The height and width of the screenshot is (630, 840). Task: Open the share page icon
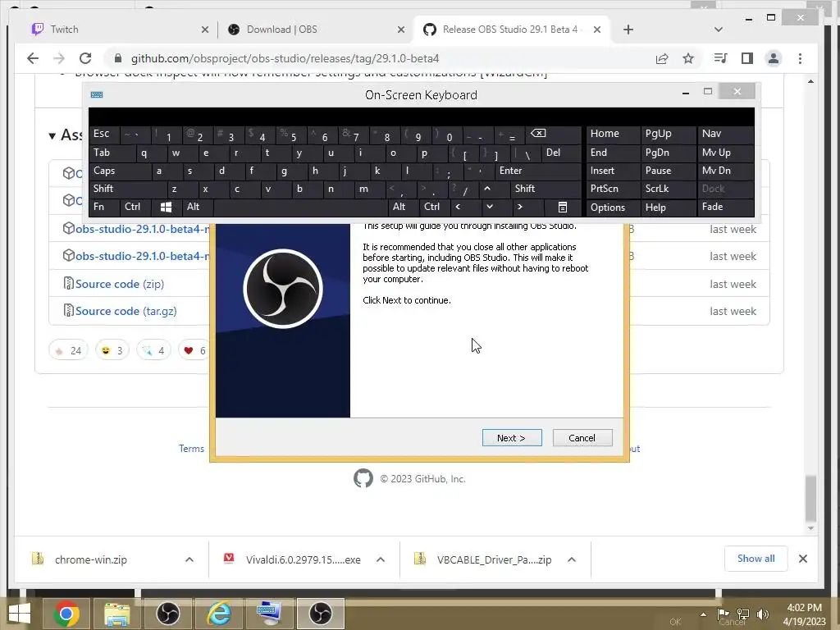tap(662, 58)
